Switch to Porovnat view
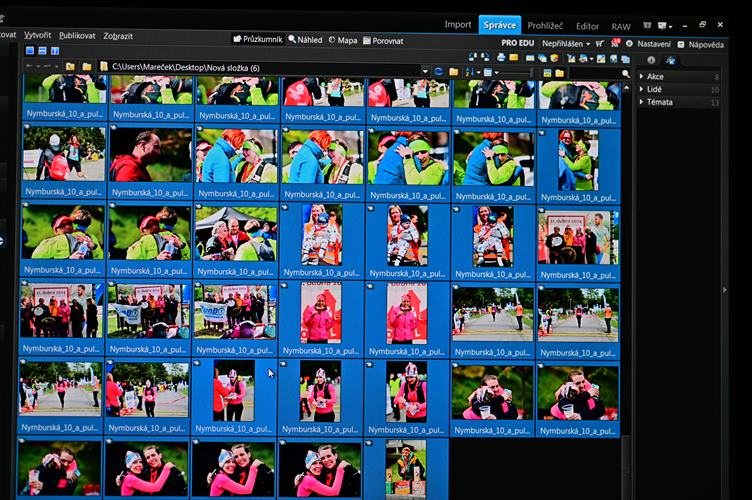The width and height of the screenshot is (752, 500). pos(383,41)
